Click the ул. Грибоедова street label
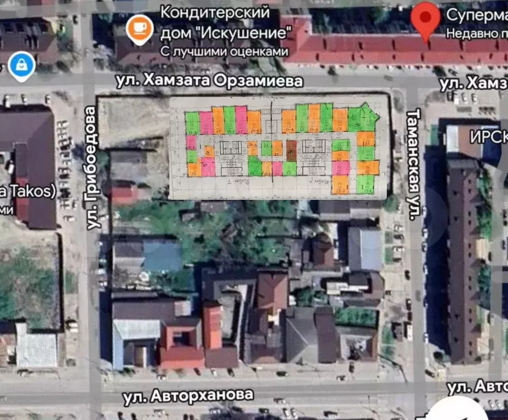508x420 pixels. point(93,169)
